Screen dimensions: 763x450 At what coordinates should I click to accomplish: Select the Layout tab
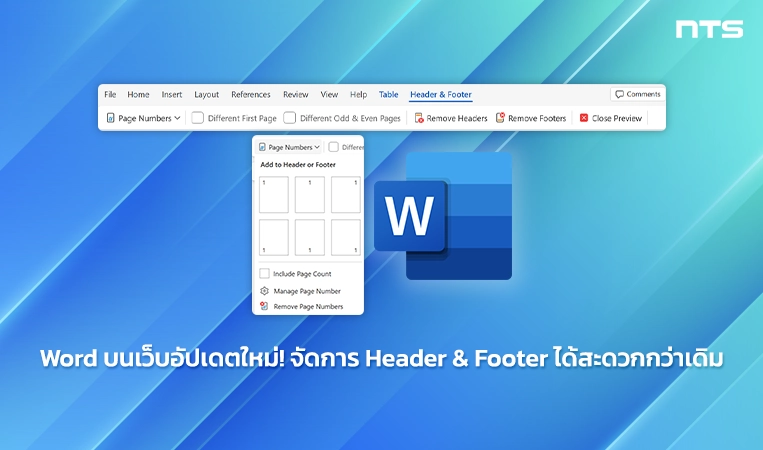tap(206, 94)
